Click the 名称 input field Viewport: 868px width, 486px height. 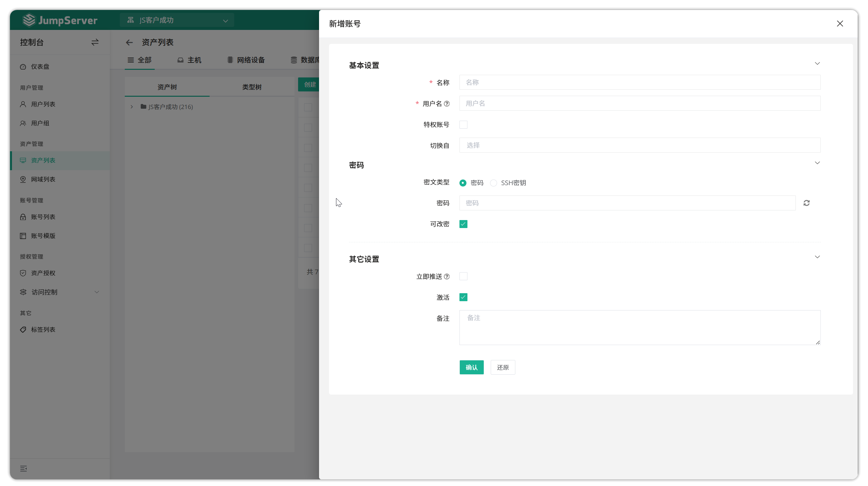point(639,82)
